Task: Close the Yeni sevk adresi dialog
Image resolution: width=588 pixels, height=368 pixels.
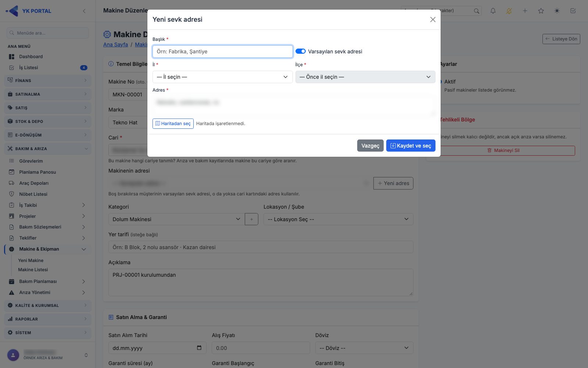Action: [433, 20]
